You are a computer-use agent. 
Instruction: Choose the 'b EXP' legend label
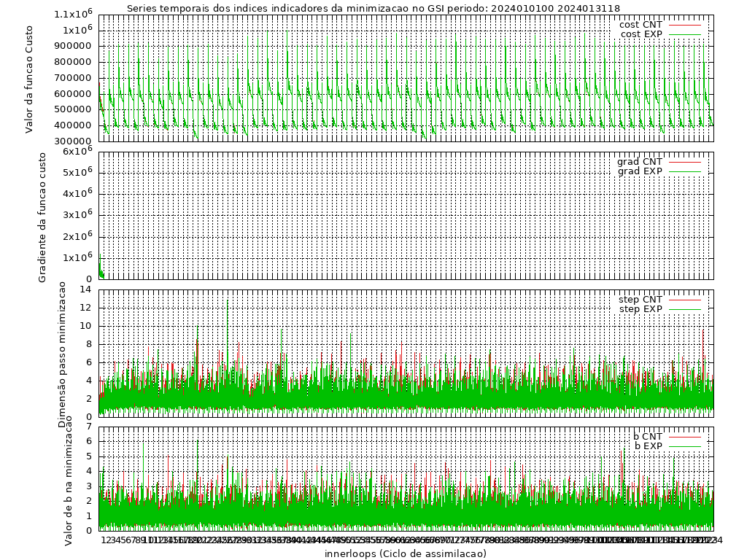[x=649, y=446]
